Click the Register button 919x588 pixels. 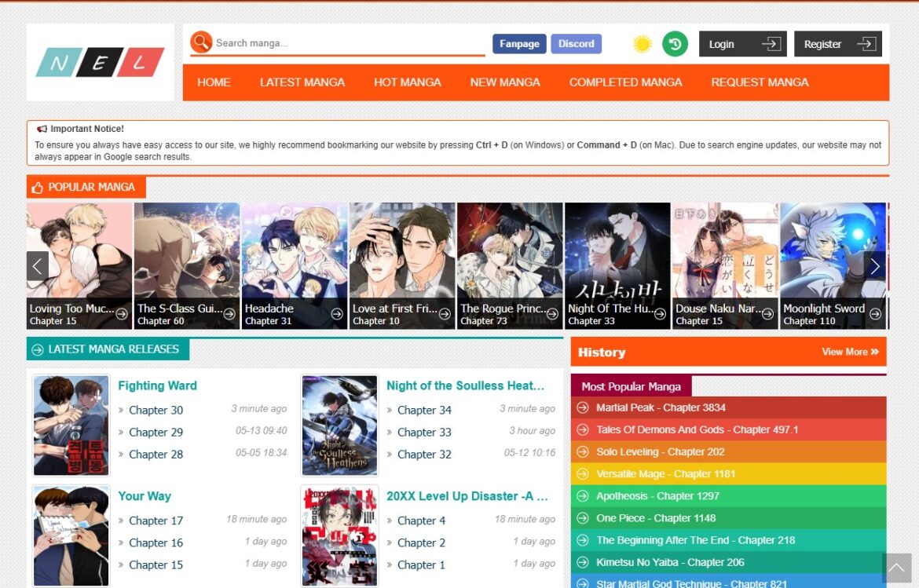[x=838, y=44]
